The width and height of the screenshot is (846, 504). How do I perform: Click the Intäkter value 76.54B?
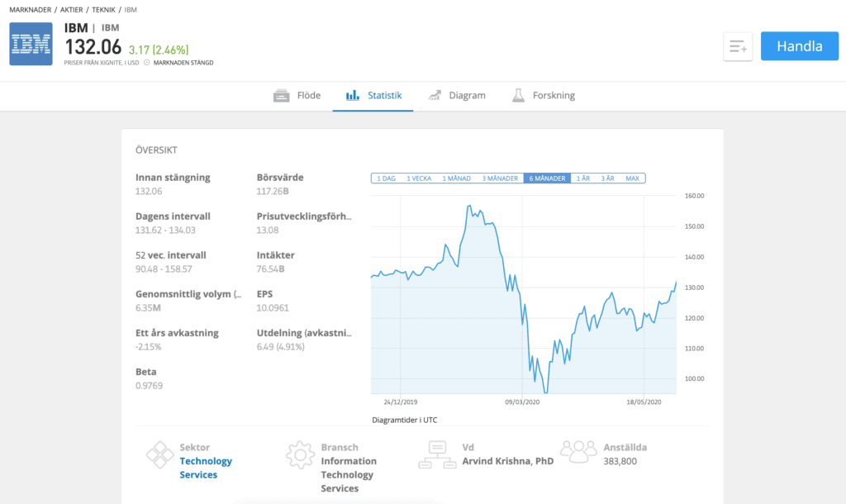point(270,269)
